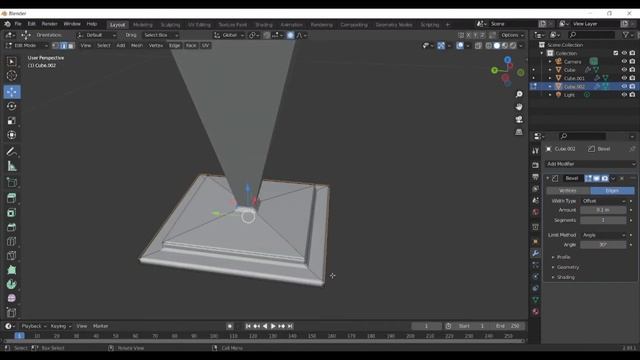Play the animation forward
Screen dimensions: 640x360
(x=273, y=326)
